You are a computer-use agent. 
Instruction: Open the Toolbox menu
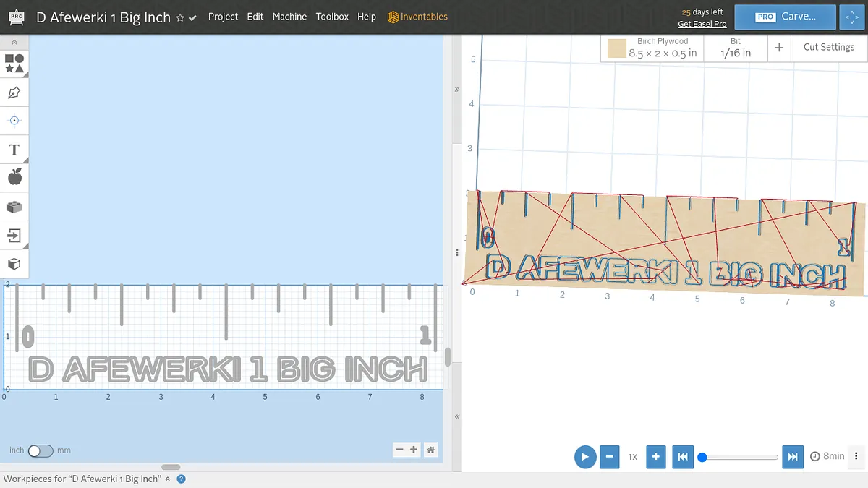tap(332, 17)
